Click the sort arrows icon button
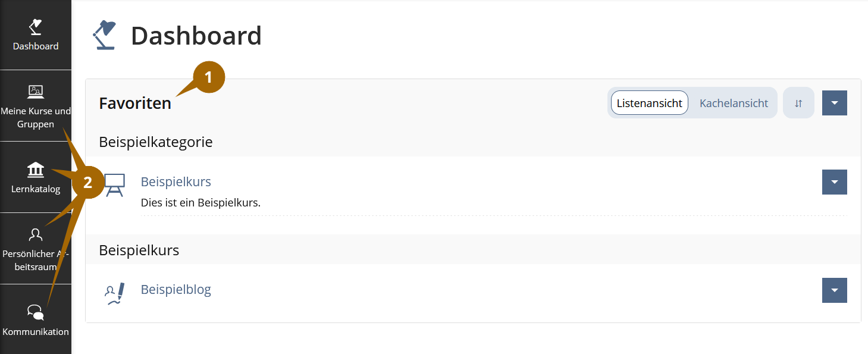 point(798,103)
